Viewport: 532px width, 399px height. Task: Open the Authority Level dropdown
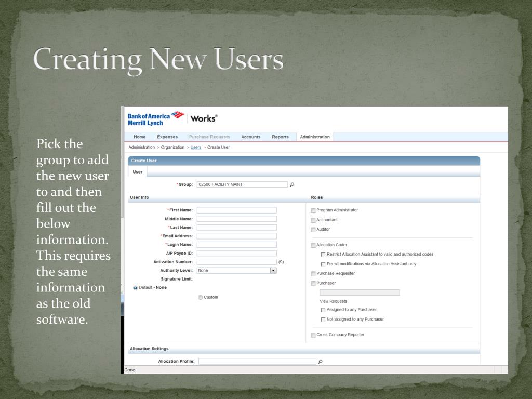click(237, 270)
